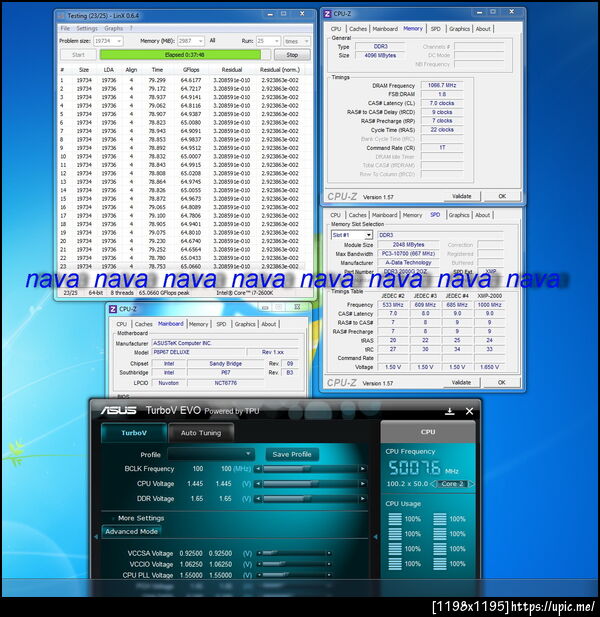The height and width of the screenshot is (617, 600).
Task: Increase VCCSA Voltage with right arrow
Action: tap(329, 553)
